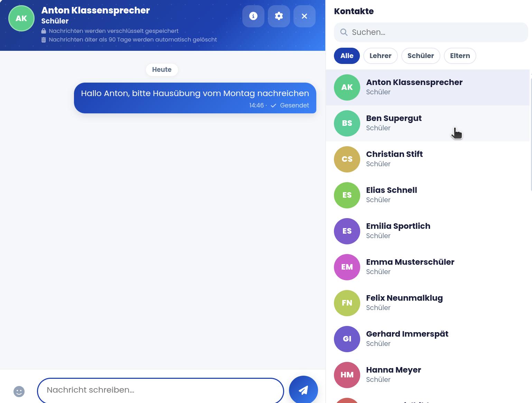Image resolution: width=532 pixels, height=403 pixels.
Task: Click the message 'Hallo Anton, bitte Hausübung' bubble
Action: pos(195,98)
